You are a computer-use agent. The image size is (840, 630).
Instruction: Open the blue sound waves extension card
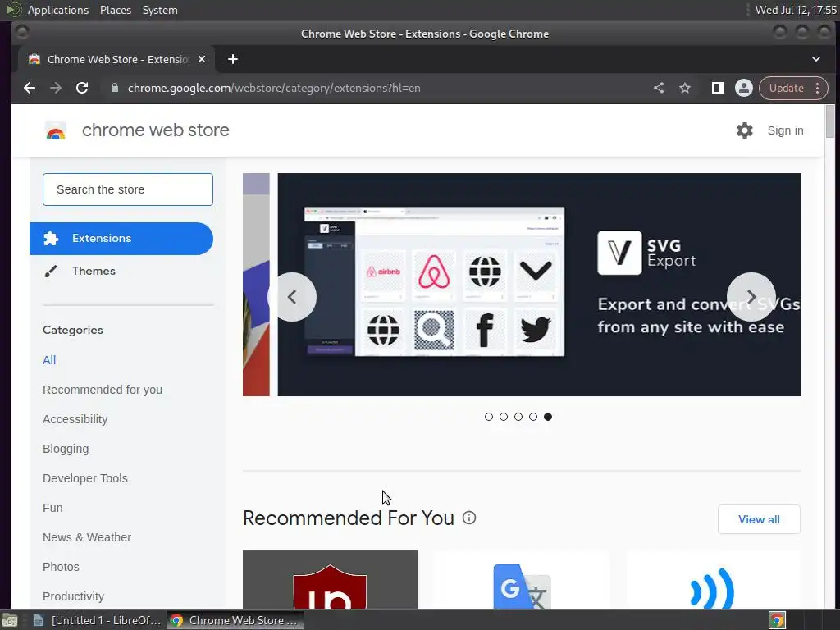click(713, 580)
